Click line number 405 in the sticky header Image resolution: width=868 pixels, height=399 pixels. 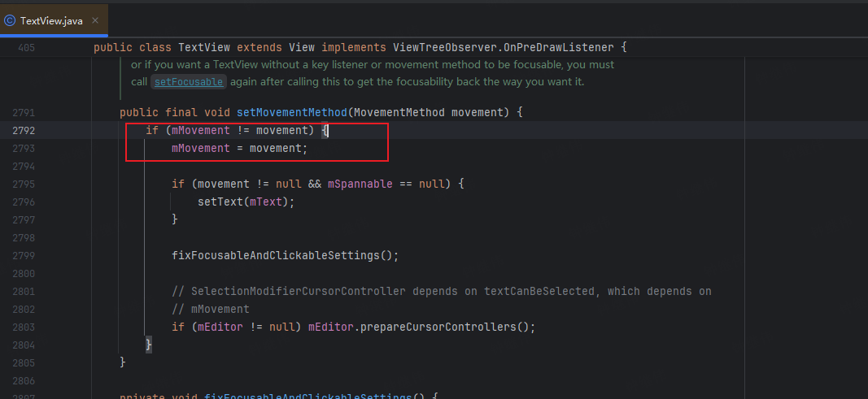tap(27, 48)
